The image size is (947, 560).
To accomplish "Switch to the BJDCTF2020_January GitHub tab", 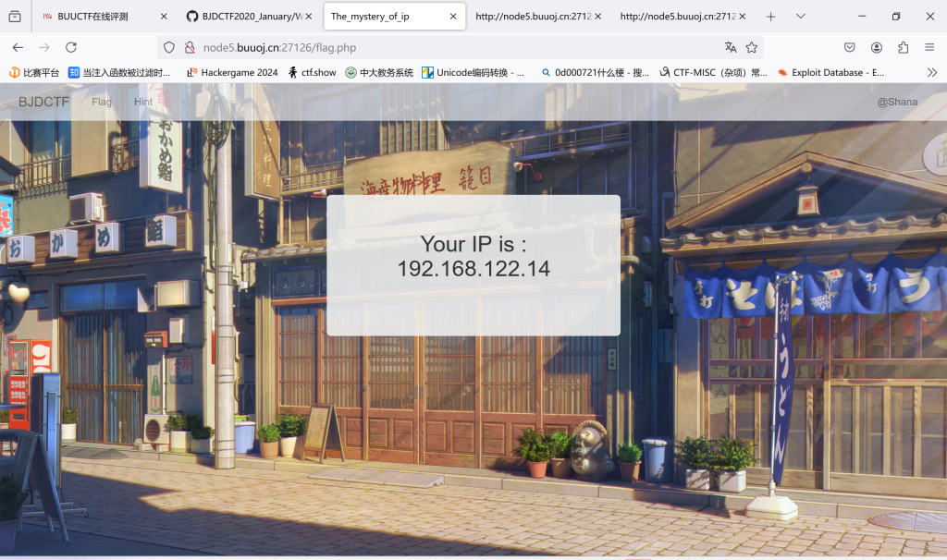I will pos(250,17).
